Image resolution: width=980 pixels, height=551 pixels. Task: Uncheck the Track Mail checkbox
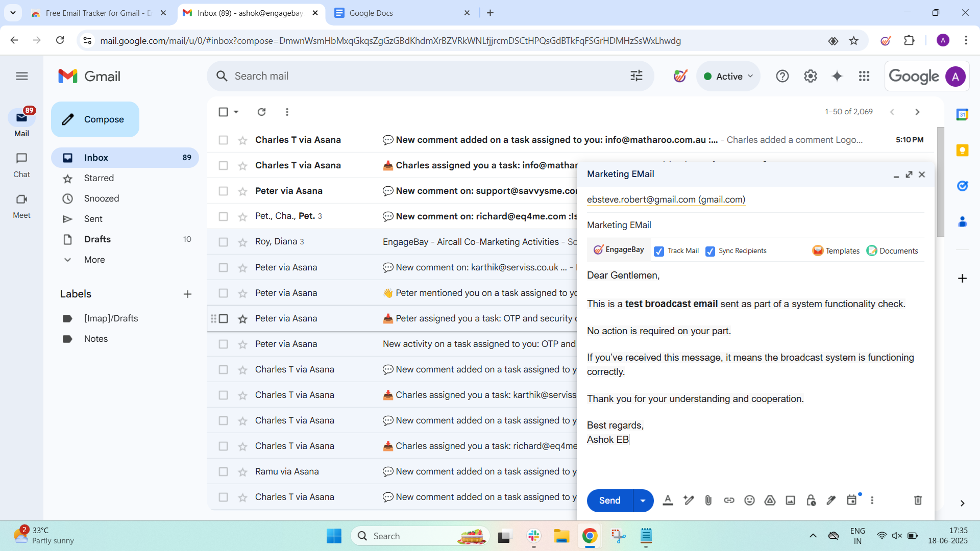pyautogui.click(x=659, y=251)
